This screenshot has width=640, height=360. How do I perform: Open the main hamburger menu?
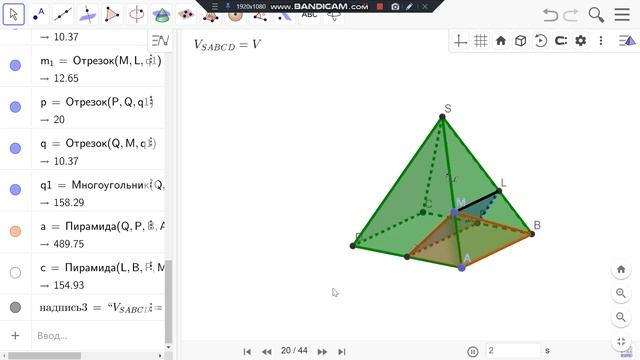[x=622, y=14]
